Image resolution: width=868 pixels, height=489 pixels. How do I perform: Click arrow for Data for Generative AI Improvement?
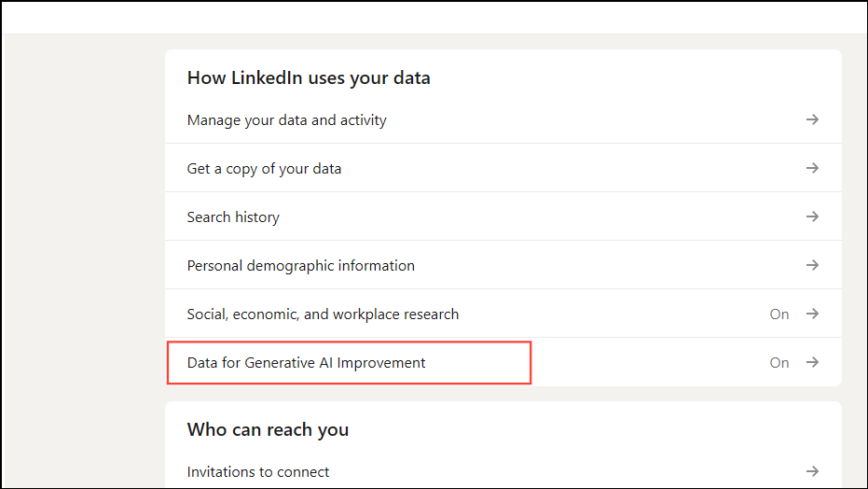tap(812, 362)
